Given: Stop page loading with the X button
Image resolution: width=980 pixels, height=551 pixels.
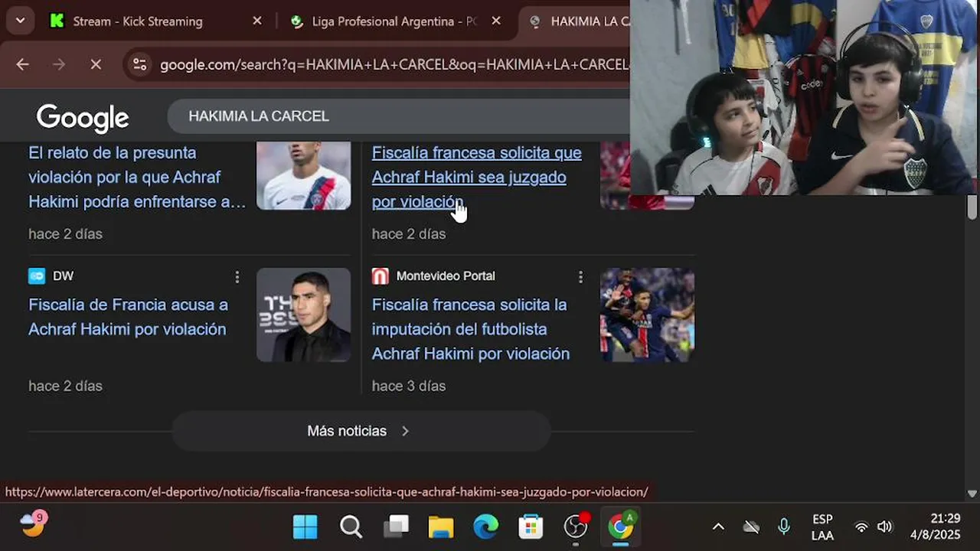Looking at the screenshot, I should pyautogui.click(x=96, y=64).
